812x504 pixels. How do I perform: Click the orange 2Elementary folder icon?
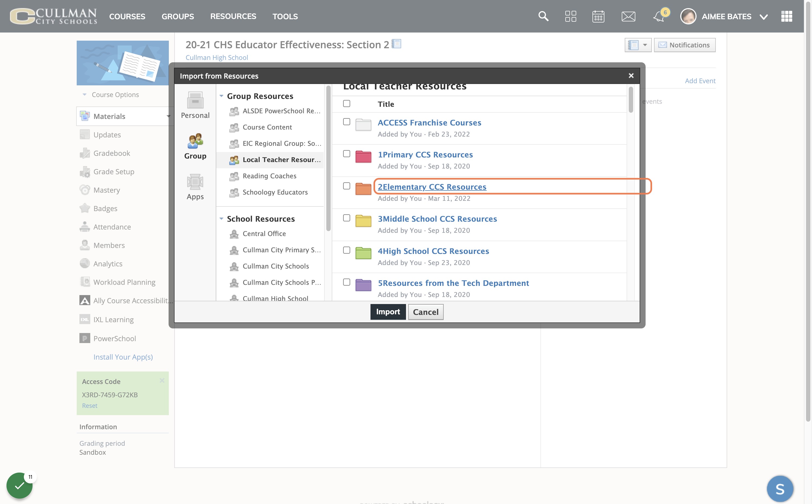[x=363, y=189]
